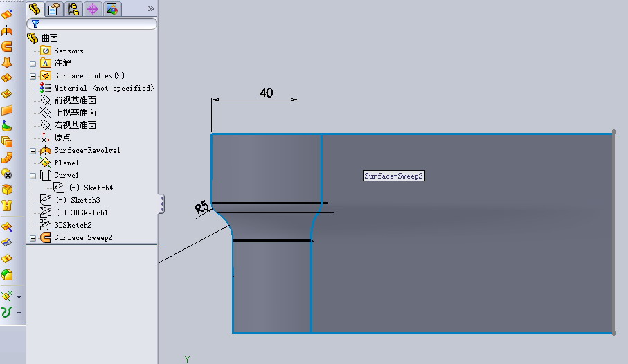
Task: Click the R5 radius dimension
Action: [202, 208]
